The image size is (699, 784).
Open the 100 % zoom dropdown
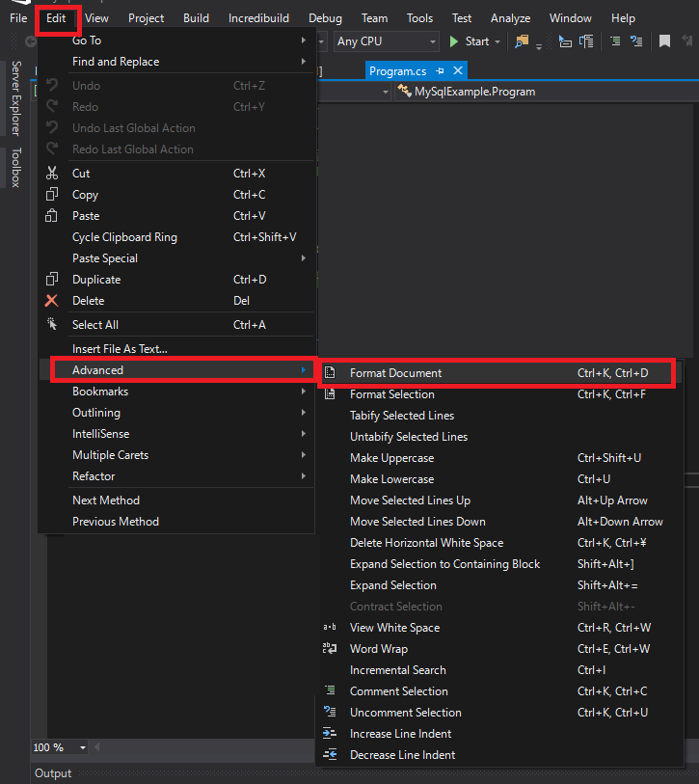click(83, 747)
